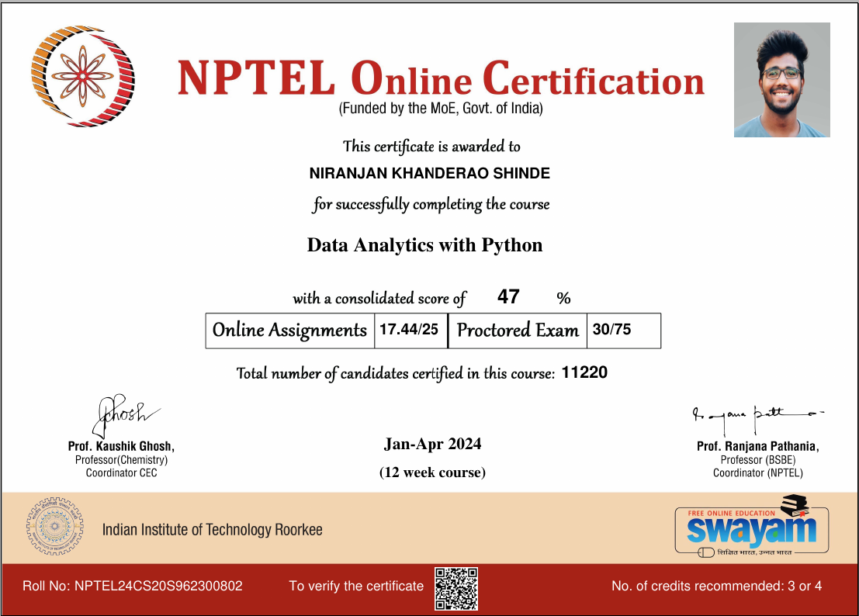The width and height of the screenshot is (859, 616).
Task: Click the name "Prof. Kaushik Ghosh,"
Action: click(121, 446)
